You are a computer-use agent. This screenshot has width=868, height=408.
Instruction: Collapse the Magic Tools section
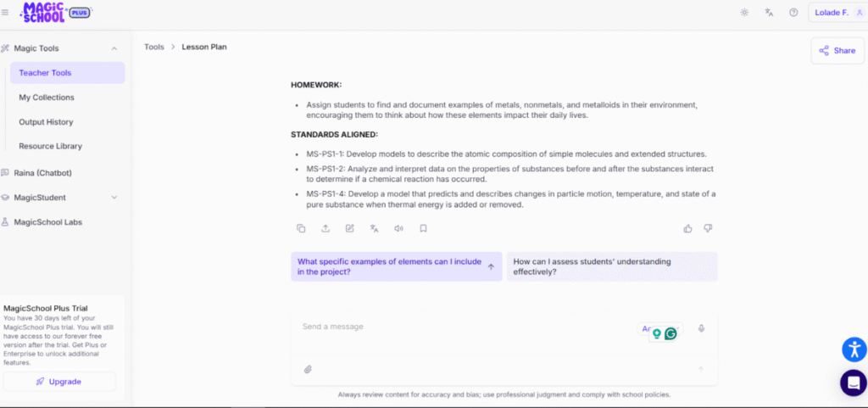click(x=114, y=49)
